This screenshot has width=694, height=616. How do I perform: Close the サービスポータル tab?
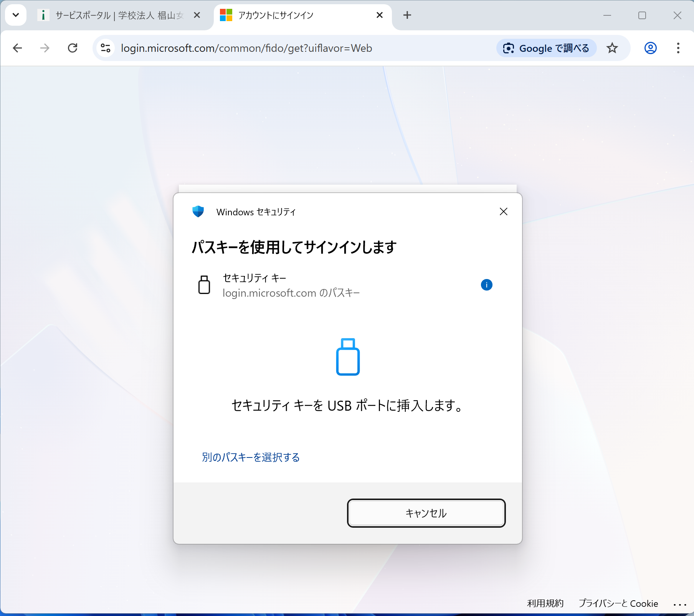197,15
